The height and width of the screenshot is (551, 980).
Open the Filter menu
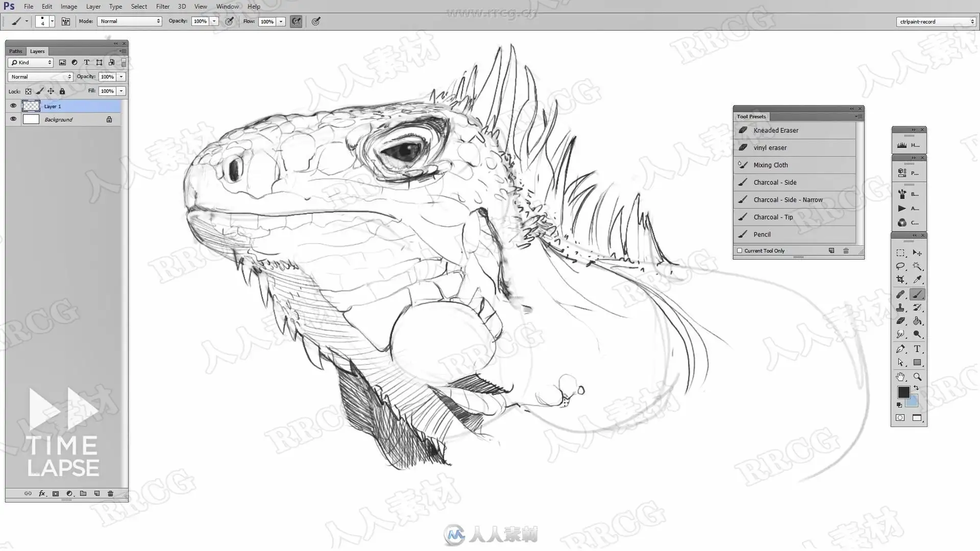162,7
